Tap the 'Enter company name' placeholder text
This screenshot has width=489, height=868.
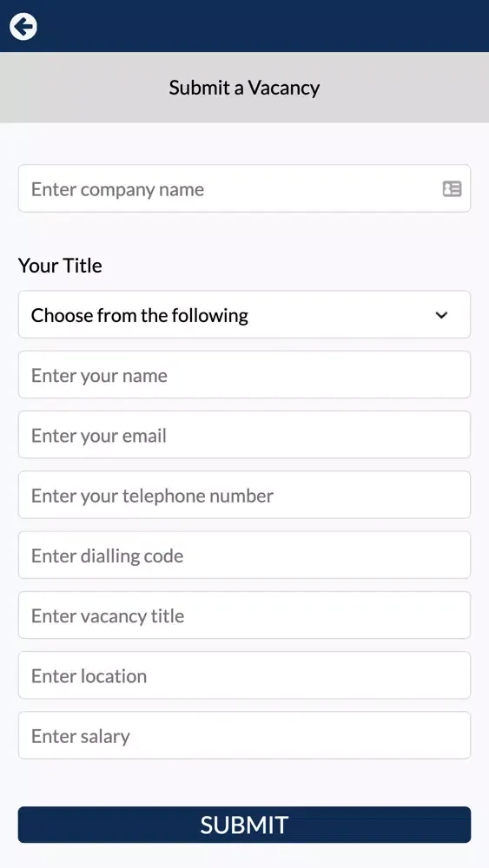point(117,189)
